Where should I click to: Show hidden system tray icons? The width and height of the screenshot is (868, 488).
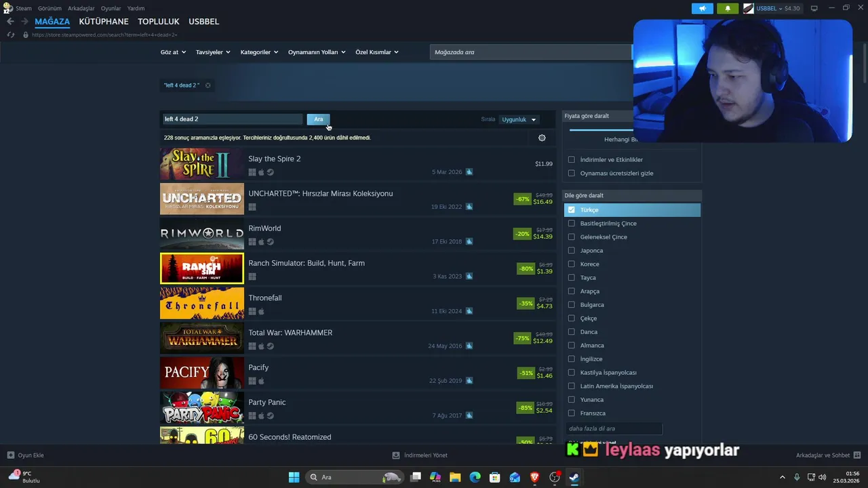tap(783, 477)
